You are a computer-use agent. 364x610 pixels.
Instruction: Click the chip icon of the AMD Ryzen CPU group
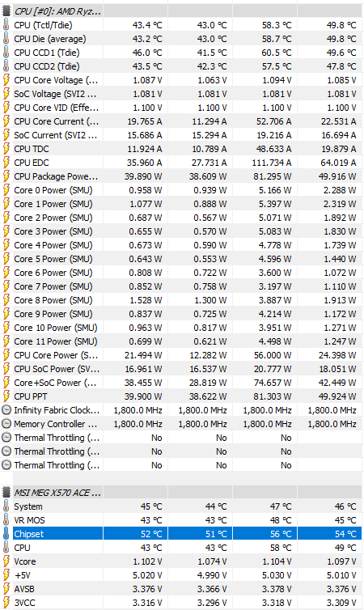click(x=6, y=11)
